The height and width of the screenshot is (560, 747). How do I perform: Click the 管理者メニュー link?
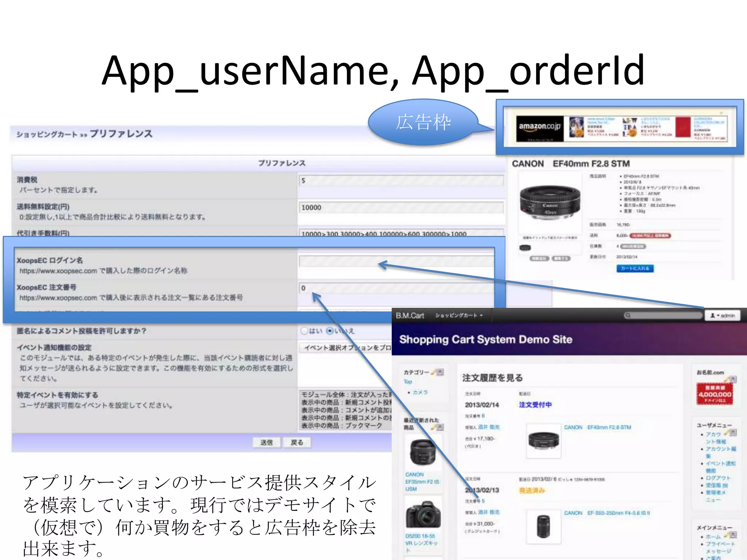click(x=716, y=496)
